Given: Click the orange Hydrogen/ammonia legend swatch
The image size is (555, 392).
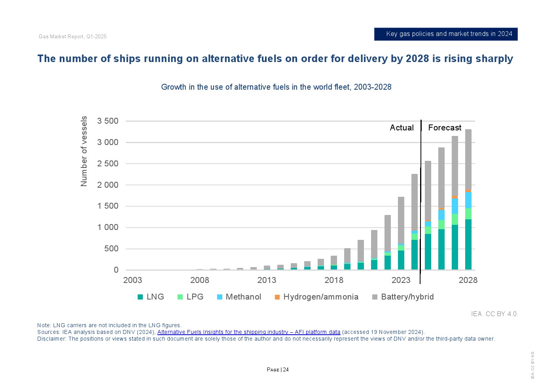Looking at the screenshot, I should pyautogui.click(x=277, y=297).
